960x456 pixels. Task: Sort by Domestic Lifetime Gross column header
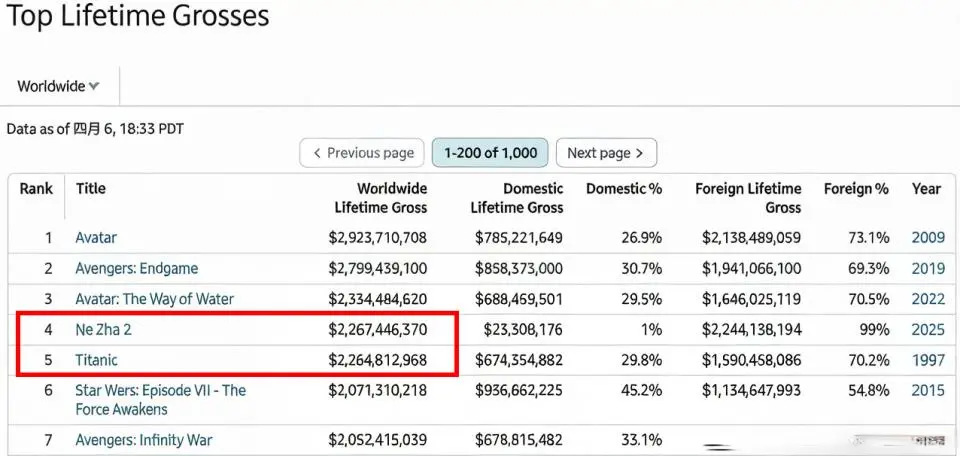click(517, 198)
